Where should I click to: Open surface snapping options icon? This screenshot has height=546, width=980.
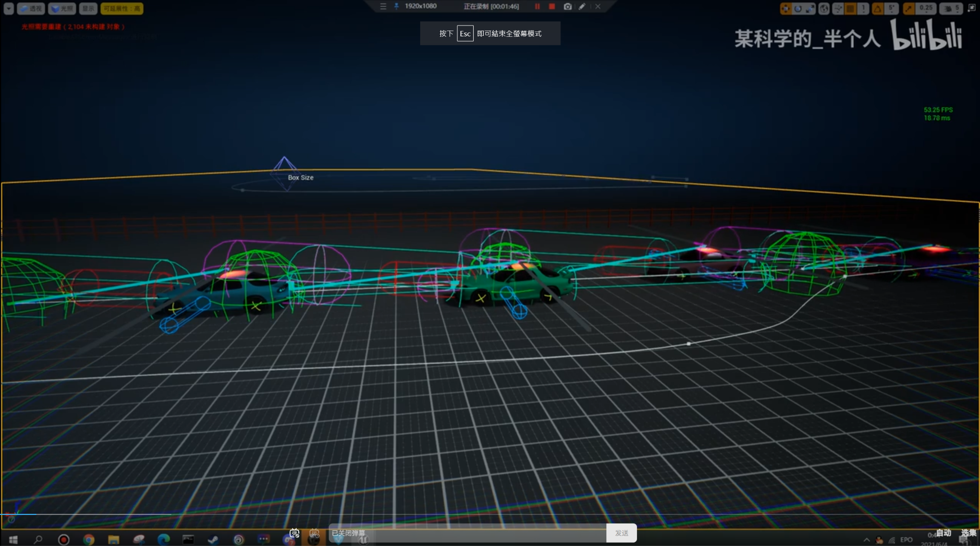click(838, 9)
